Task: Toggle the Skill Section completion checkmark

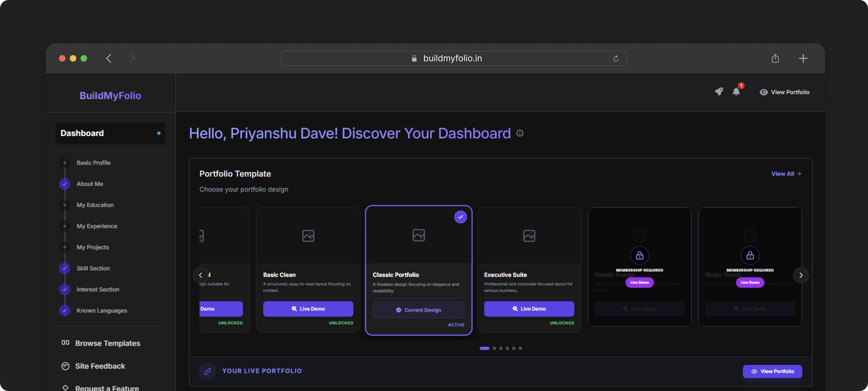Action: click(x=65, y=268)
